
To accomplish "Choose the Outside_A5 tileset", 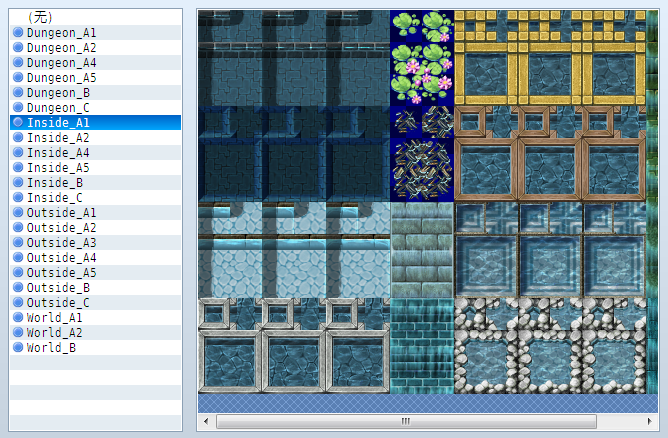I will point(95,273).
